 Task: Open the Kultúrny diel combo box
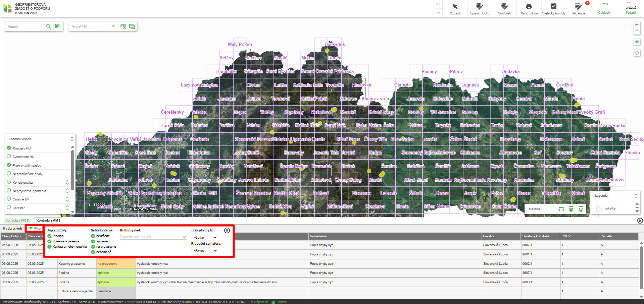[x=153, y=237]
